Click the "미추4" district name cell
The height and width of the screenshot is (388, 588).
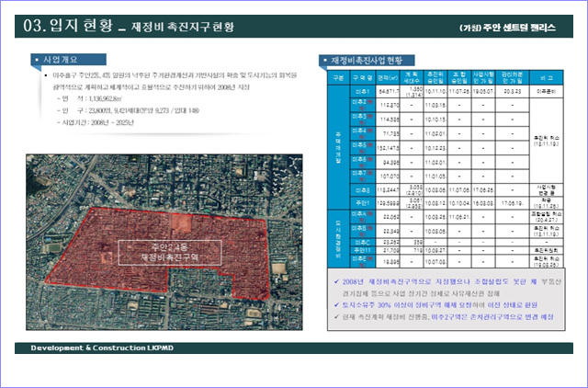click(363, 133)
